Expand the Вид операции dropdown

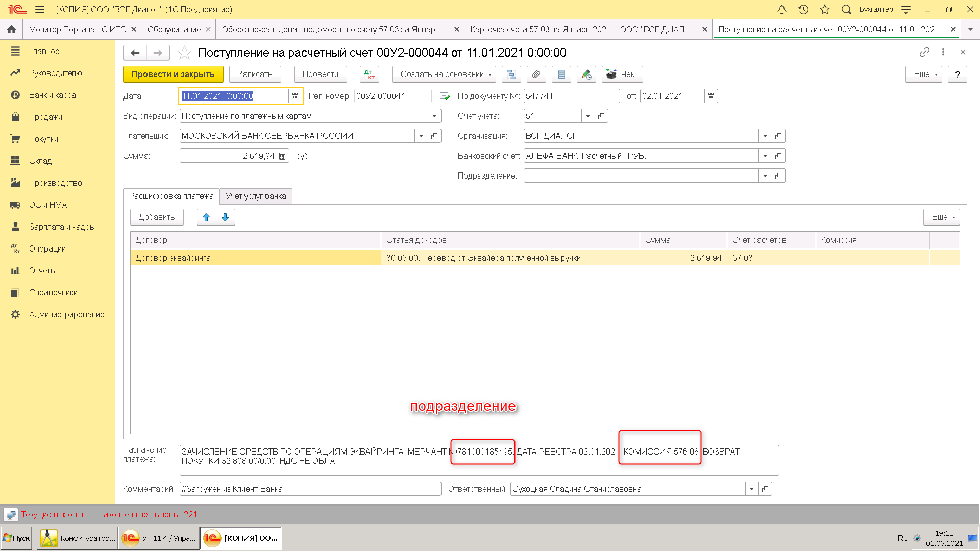pyautogui.click(x=434, y=116)
